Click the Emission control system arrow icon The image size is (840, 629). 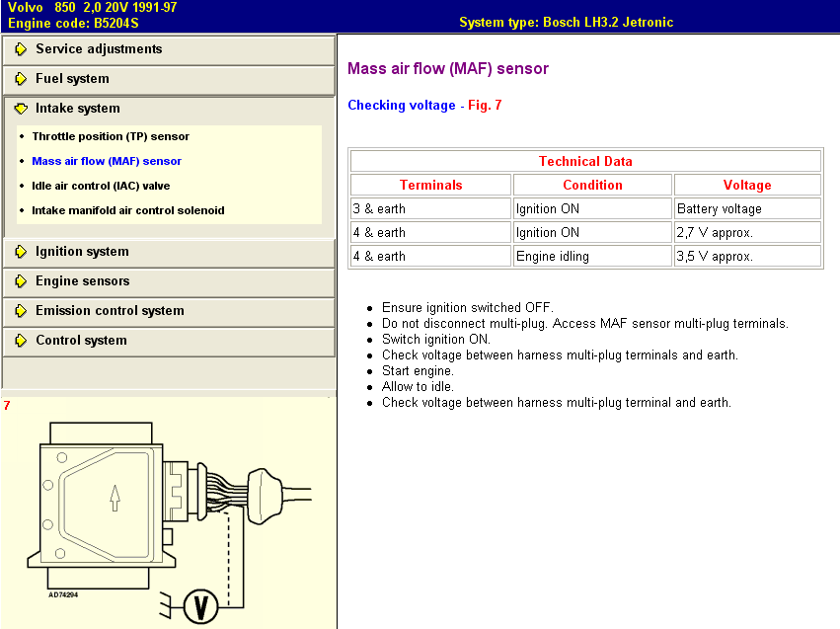pyautogui.click(x=21, y=311)
